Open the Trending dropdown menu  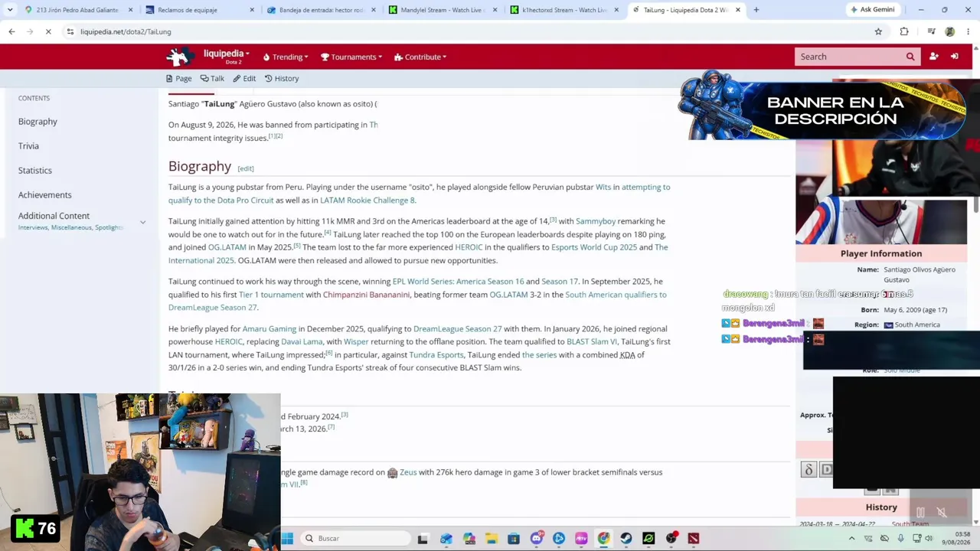tap(286, 57)
